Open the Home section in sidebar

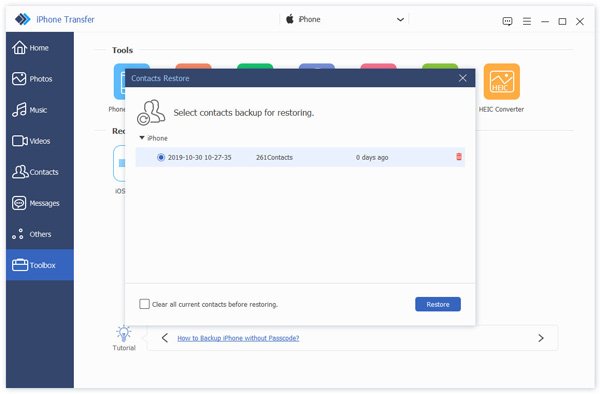(40, 48)
